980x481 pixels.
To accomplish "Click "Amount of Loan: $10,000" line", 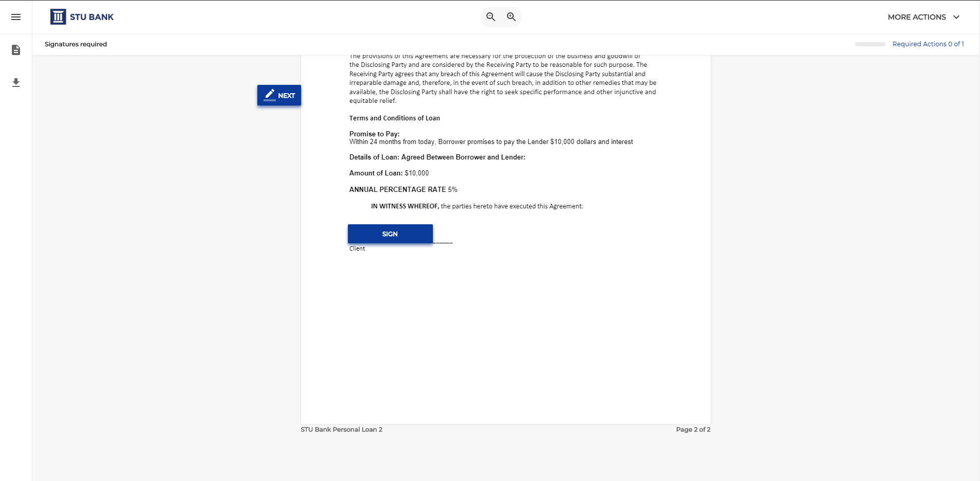I will coord(389,173).
